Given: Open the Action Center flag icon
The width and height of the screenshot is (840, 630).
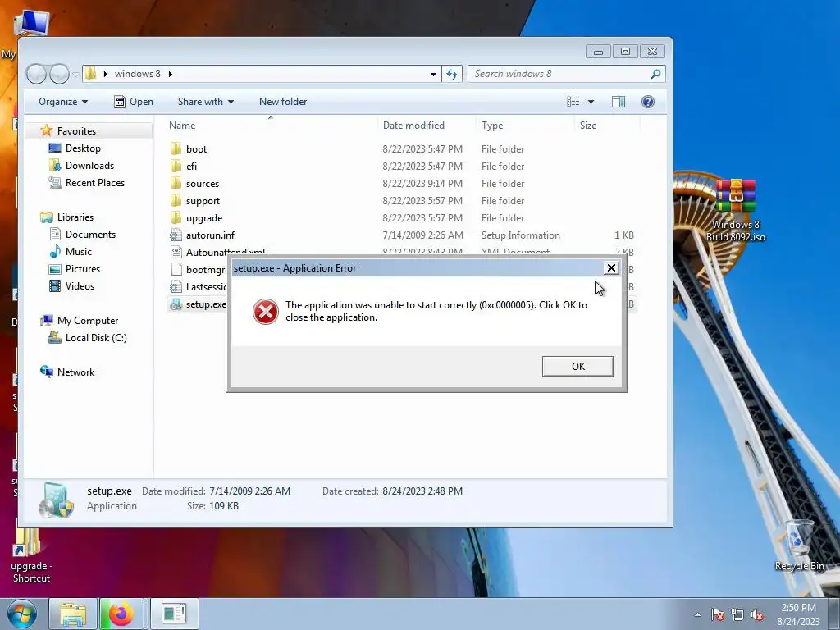Looking at the screenshot, I should click(718, 614).
